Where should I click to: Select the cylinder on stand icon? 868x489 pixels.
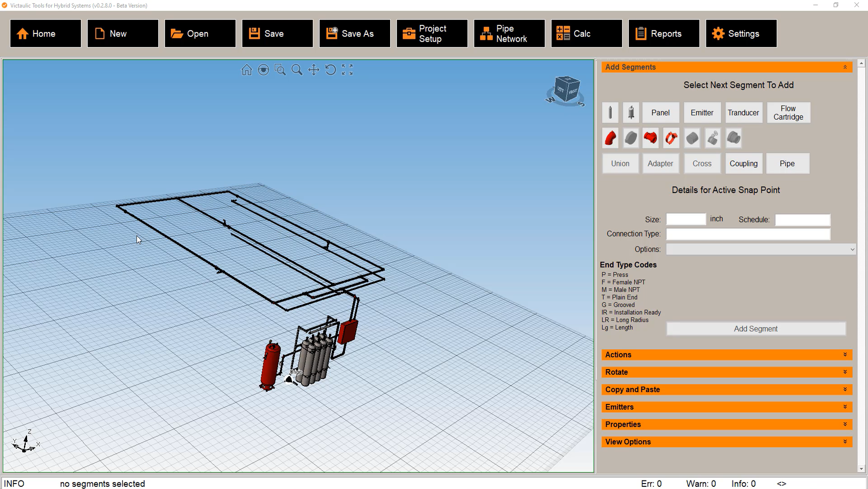pos(631,113)
